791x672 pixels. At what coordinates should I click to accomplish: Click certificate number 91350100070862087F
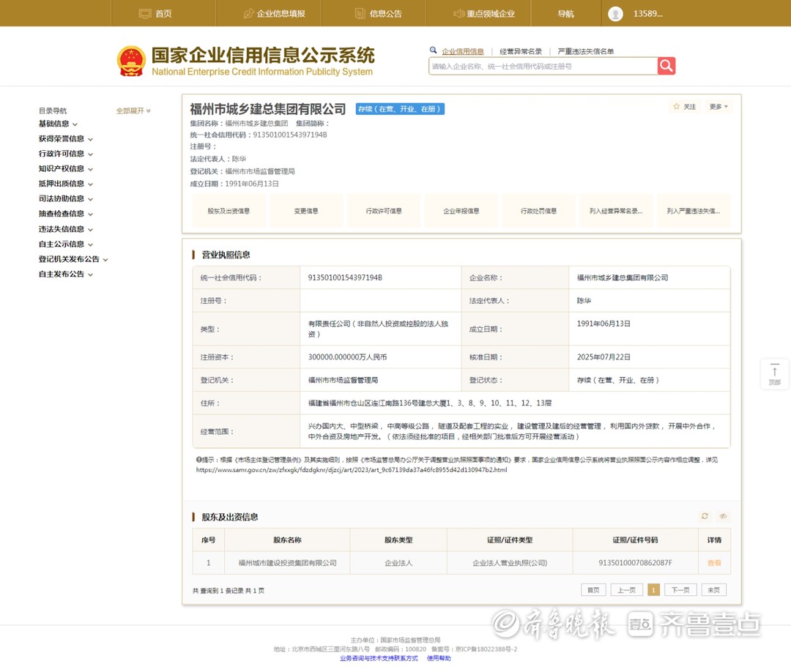pos(635,563)
